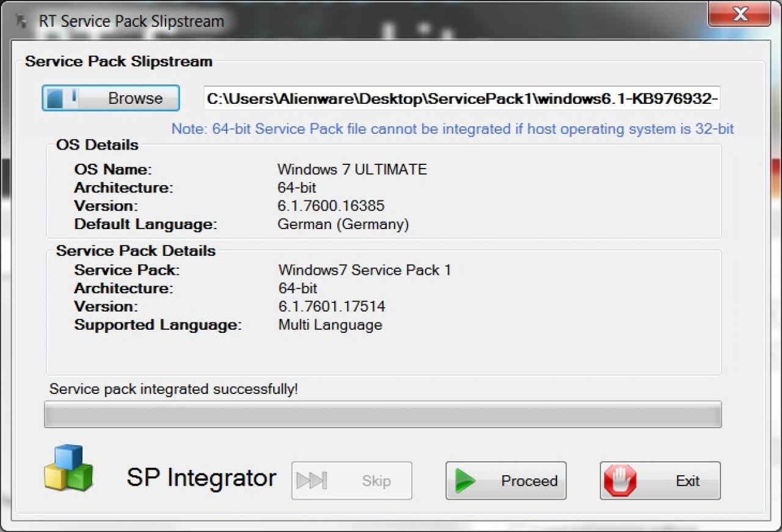
Task: Click the "Windows 7 ULTIMATE" OS name value
Action: point(352,169)
